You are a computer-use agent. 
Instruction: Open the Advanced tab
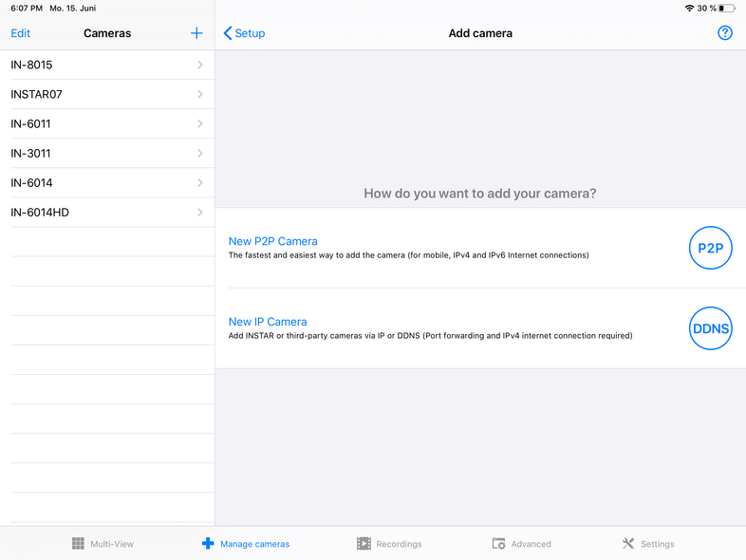[521, 544]
